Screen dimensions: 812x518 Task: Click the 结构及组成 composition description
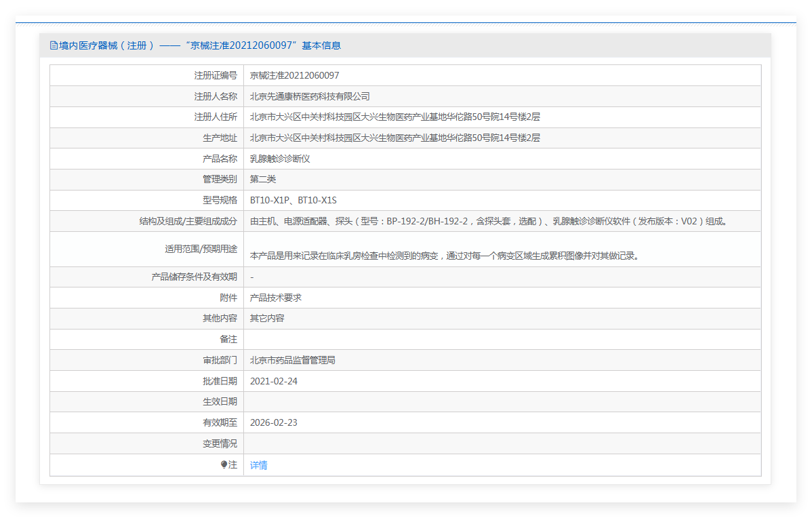[x=489, y=221]
